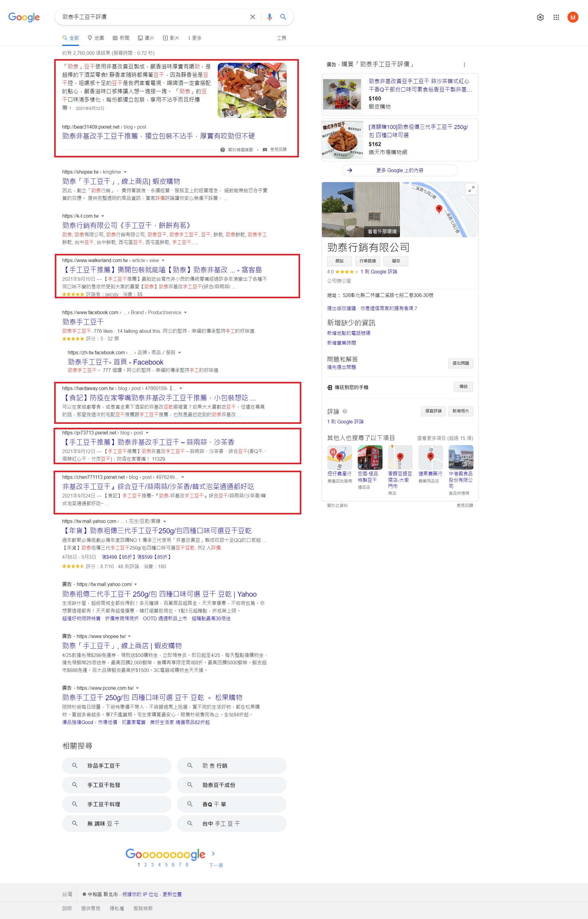Expand tw.mall.yahoo.com result dropdown
Viewport: 588px width, 919px height.
pyautogui.click(x=164, y=521)
